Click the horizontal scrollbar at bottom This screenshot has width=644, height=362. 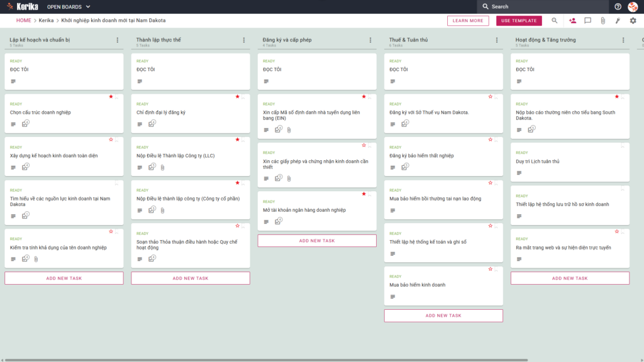click(x=266, y=360)
